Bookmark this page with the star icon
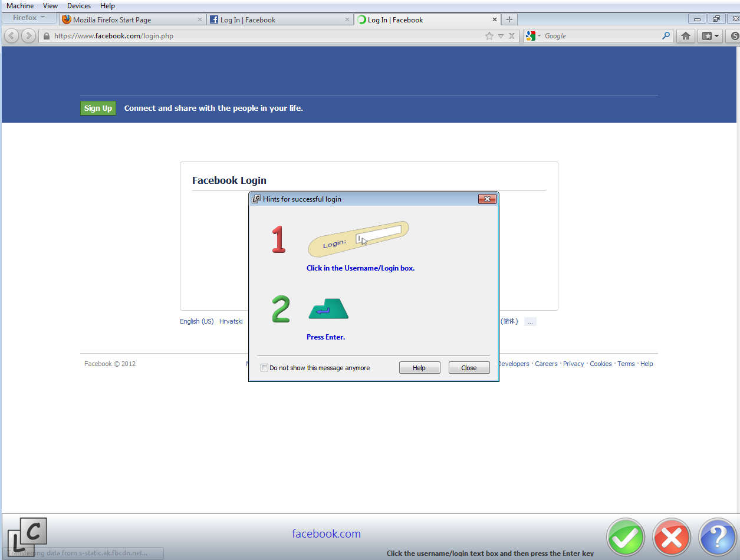The width and height of the screenshot is (740, 560). [489, 36]
